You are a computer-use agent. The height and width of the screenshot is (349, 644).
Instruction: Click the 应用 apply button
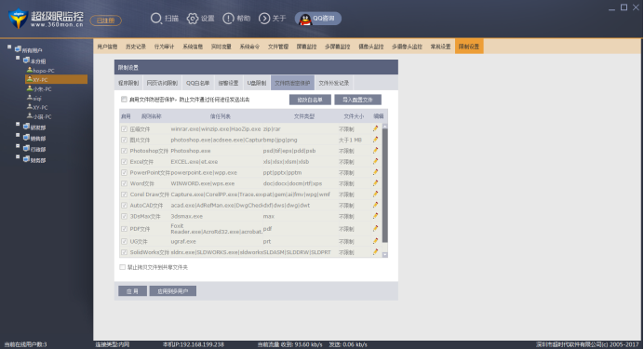pyautogui.click(x=132, y=291)
